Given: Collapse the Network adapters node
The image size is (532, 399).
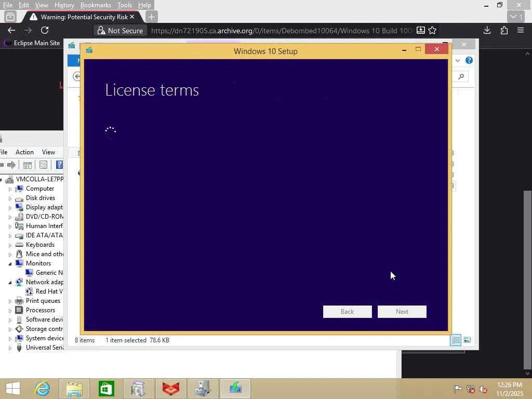Looking at the screenshot, I should [10, 282].
